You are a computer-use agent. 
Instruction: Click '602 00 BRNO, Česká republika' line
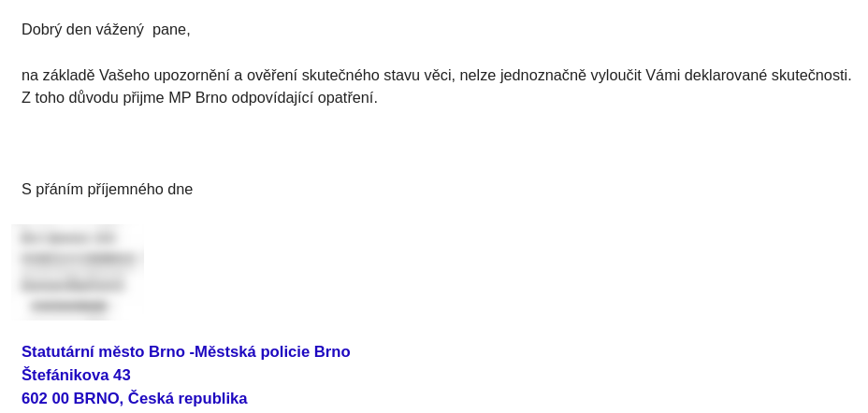click(x=135, y=398)
